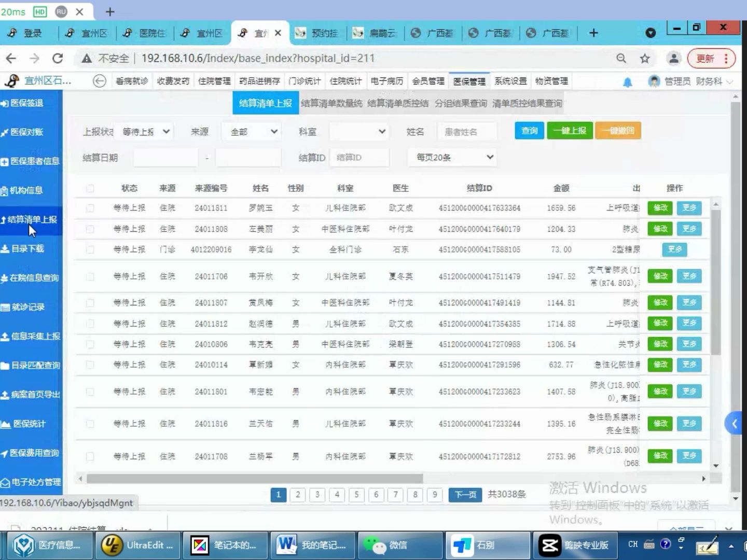Click 修改 on the 左美丽 row
This screenshot has width=747, height=560.
(x=659, y=228)
